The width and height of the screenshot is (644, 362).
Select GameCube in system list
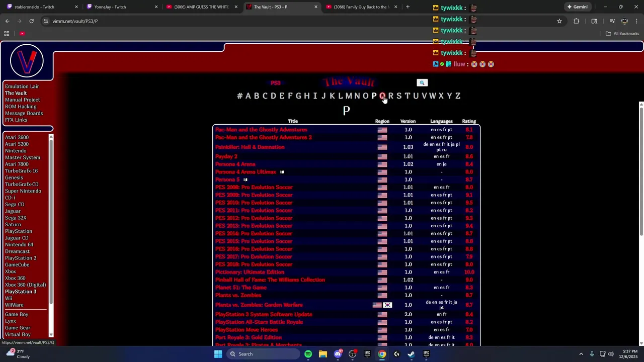point(17,265)
